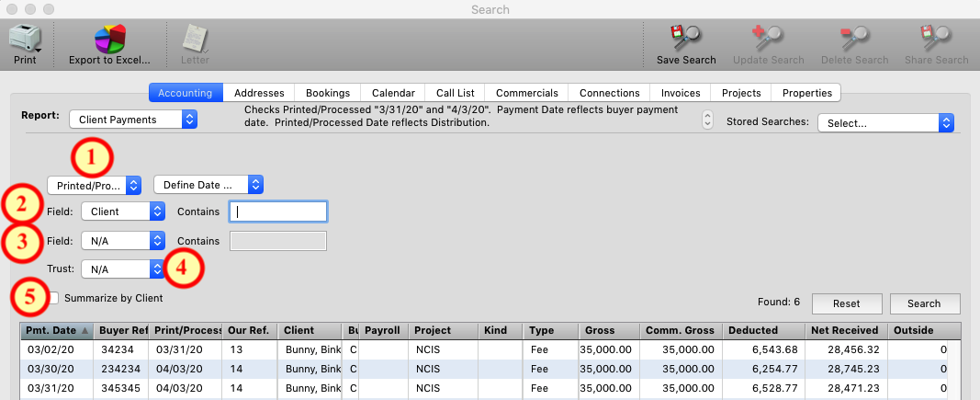Viewport: 980px width, 400px height.
Task: Open the Report dropdown showing Client Payments
Action: click(133, 120)
